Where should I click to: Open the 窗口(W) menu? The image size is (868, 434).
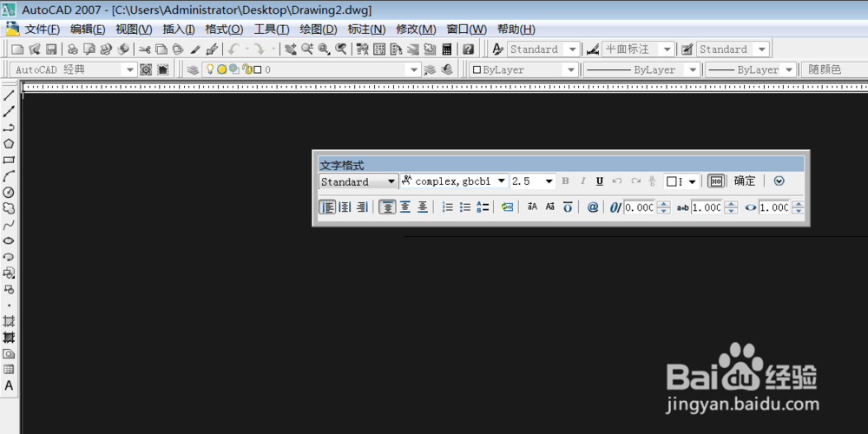467,30
